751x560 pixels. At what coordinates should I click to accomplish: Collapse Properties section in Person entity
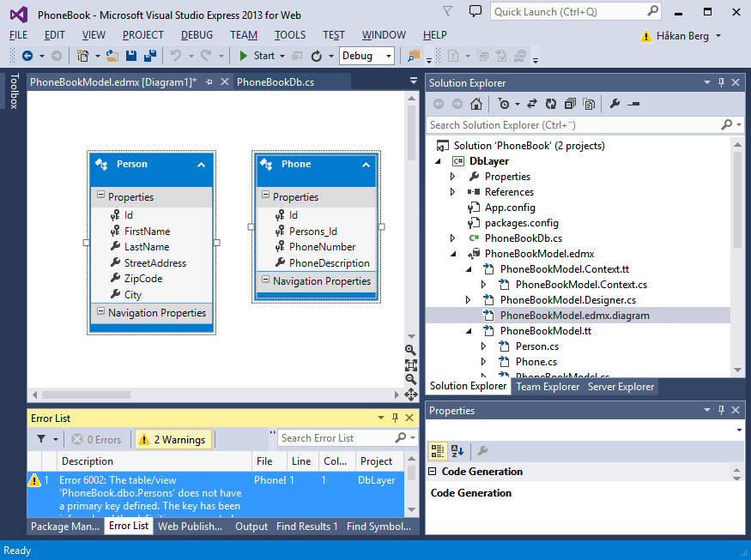(x=100, y=195)
